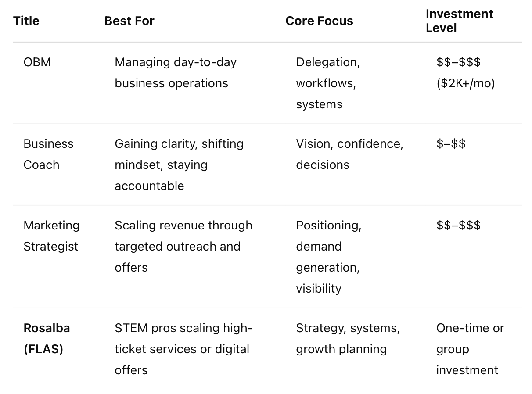
Task: Select the OBM title cell
Action: 37,62
